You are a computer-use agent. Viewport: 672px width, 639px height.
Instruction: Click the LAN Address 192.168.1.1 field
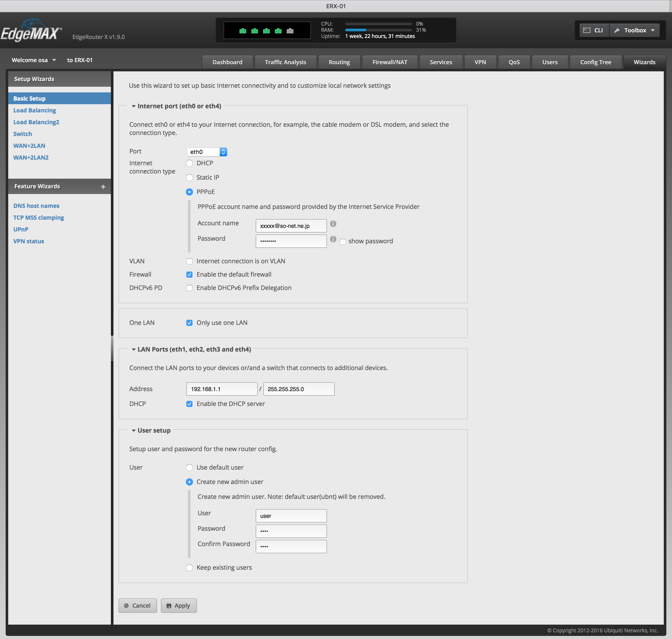pos(222,389)
